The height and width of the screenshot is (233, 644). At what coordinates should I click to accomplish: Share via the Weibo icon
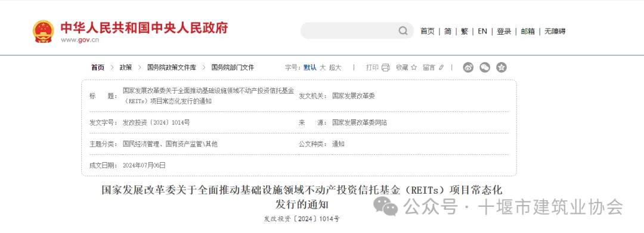(x=468, y=67)
